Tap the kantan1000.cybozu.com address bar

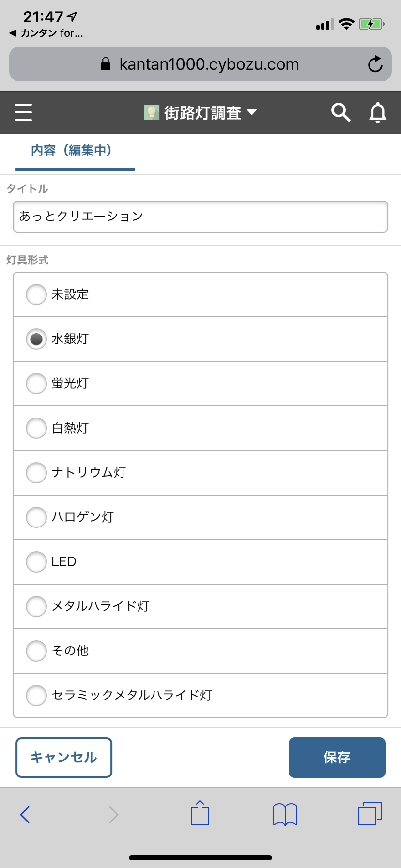tap(200, 64)
